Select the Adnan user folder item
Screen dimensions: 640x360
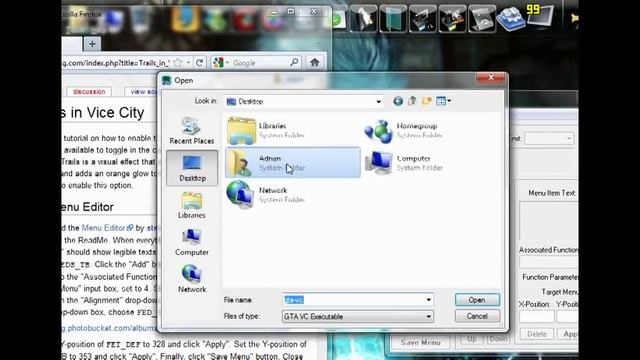coord(293,162)
